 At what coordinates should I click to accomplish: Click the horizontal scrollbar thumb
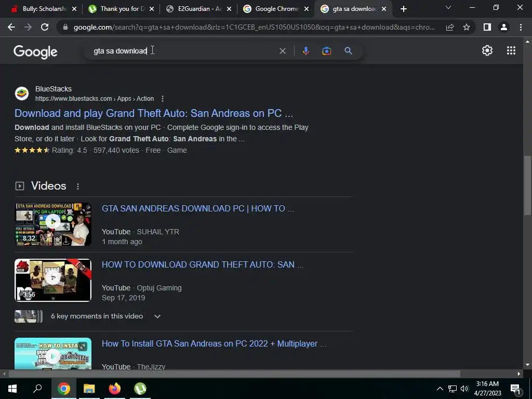point(234,374)
